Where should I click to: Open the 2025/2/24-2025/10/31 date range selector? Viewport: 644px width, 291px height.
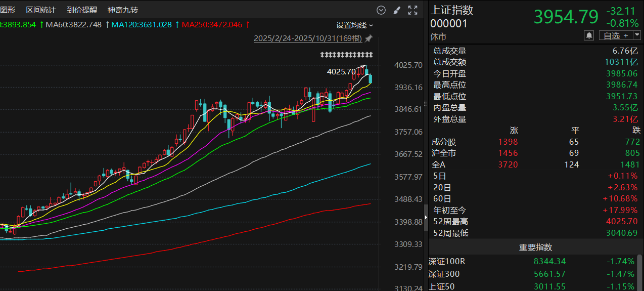click(307, 38)
